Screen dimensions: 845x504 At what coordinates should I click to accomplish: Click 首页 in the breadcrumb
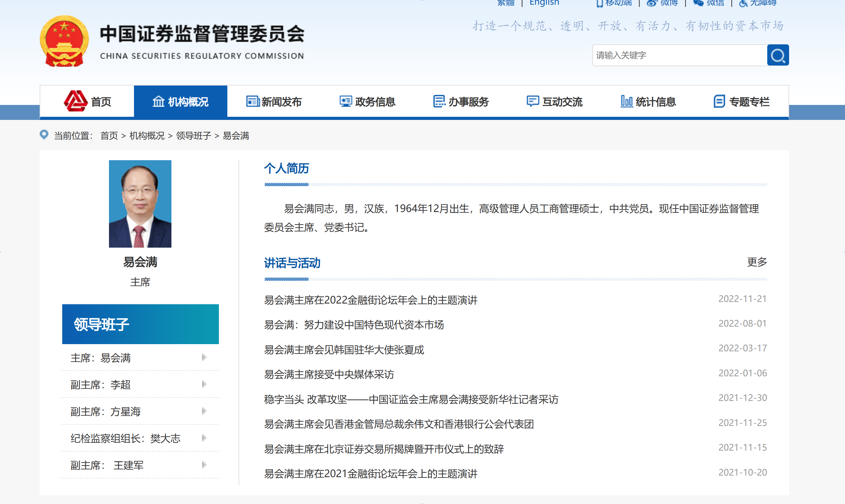pos(109,136)
